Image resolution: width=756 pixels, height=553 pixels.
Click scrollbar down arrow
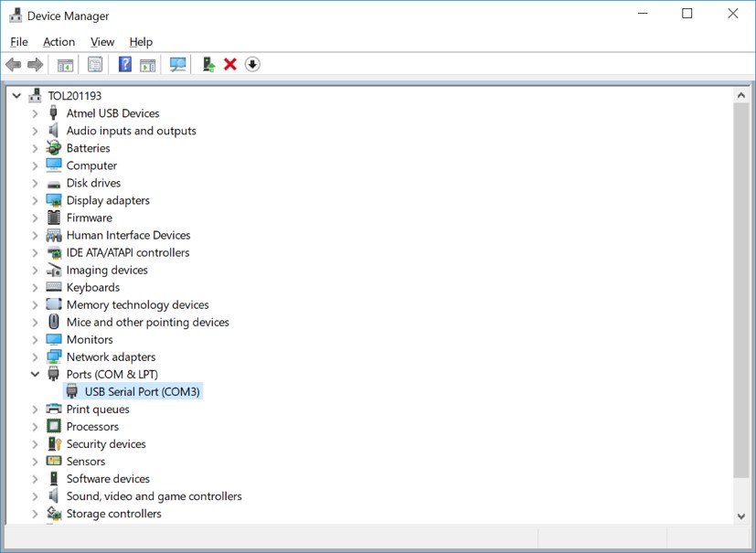click(741, 516)
